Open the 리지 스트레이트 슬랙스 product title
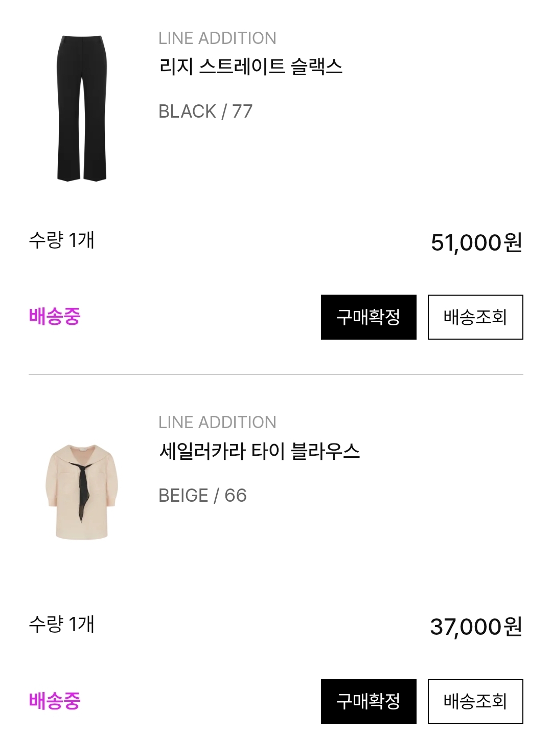This screenshot has width=552, height=756. click(250, 67)
